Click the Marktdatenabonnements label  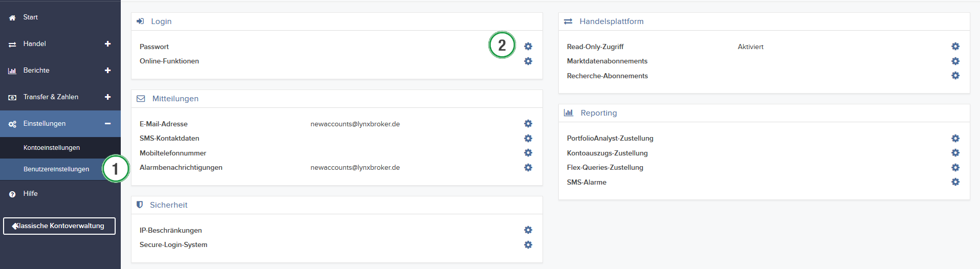click(x=607, y=61)
